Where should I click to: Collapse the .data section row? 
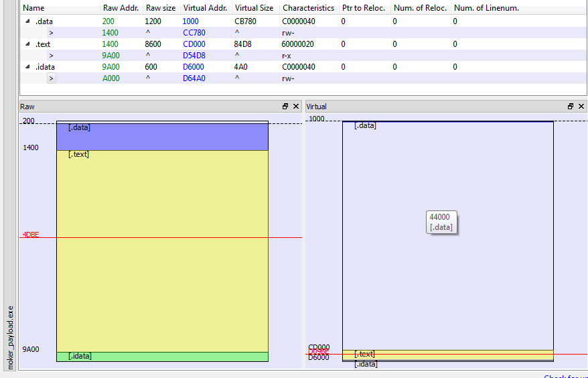(27, 21)
